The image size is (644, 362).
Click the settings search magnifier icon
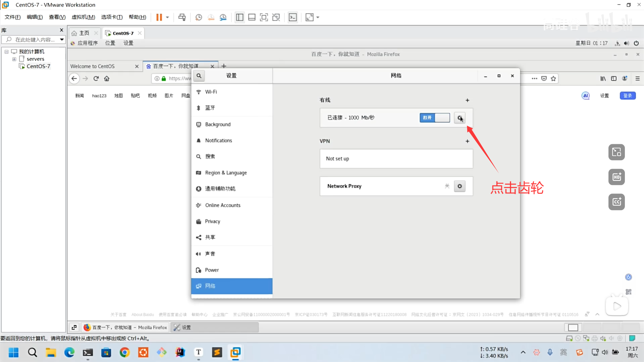[199, 76]
